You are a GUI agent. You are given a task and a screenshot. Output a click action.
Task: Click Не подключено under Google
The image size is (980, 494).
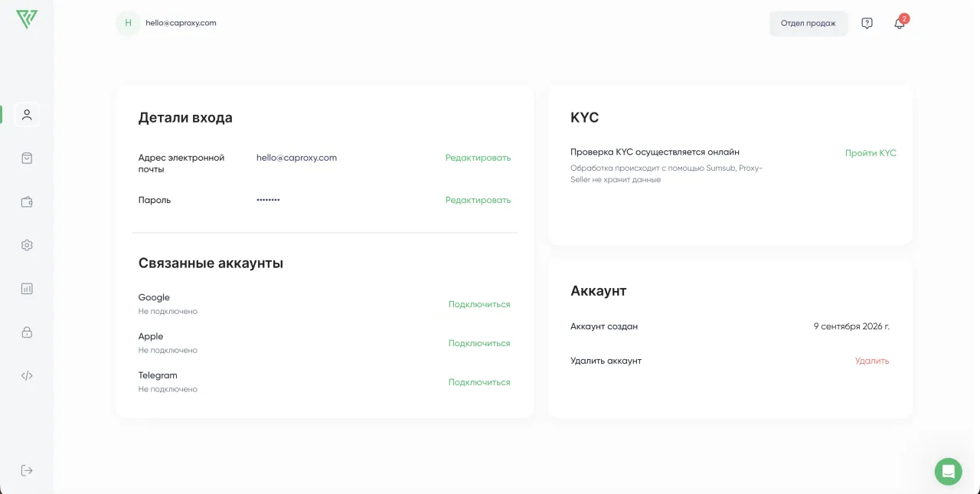point(168,312)
